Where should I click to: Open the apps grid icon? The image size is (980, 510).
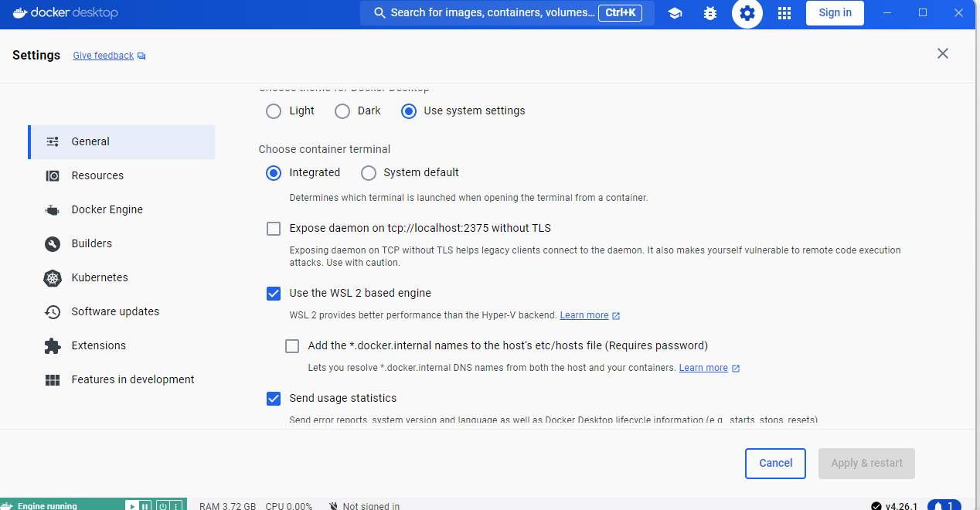784,13
